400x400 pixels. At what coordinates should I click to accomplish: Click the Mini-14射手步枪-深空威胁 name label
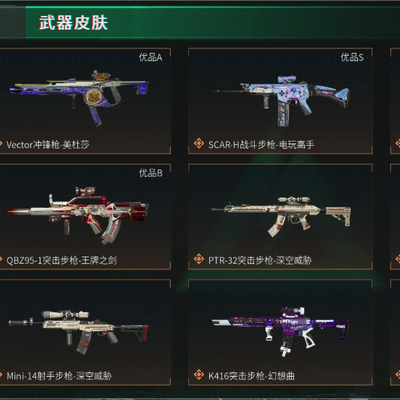(x=59, y=376)
